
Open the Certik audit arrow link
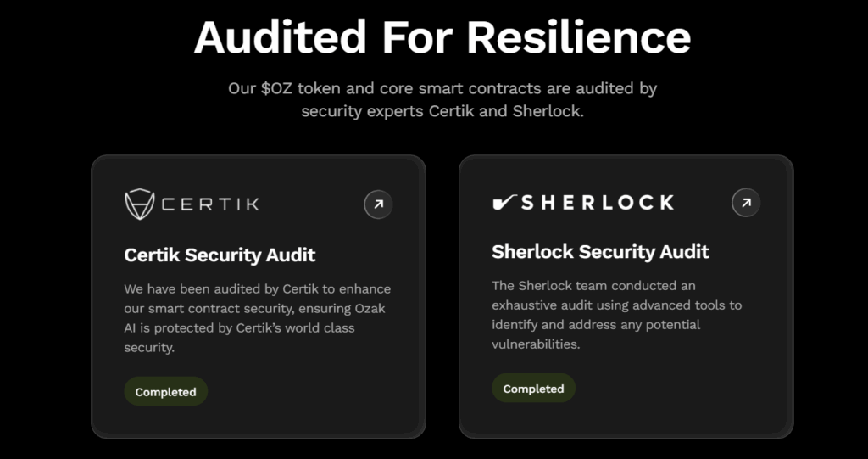(x=378, y=204)
